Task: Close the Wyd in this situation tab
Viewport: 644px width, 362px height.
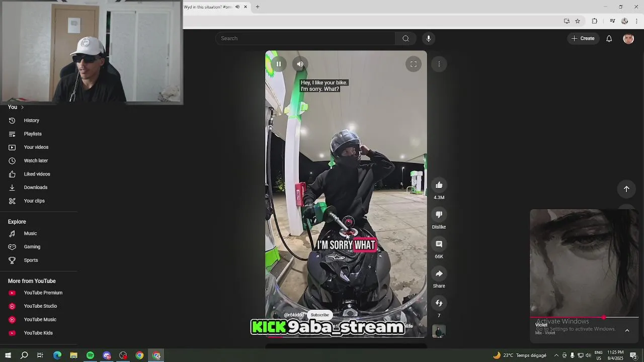Action: click(246, 7)
